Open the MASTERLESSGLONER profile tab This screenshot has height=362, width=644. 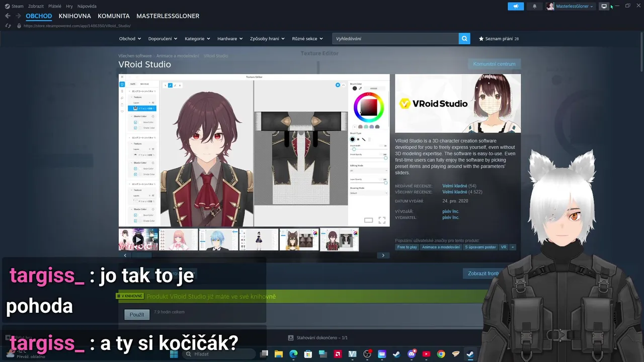point(168,16)
